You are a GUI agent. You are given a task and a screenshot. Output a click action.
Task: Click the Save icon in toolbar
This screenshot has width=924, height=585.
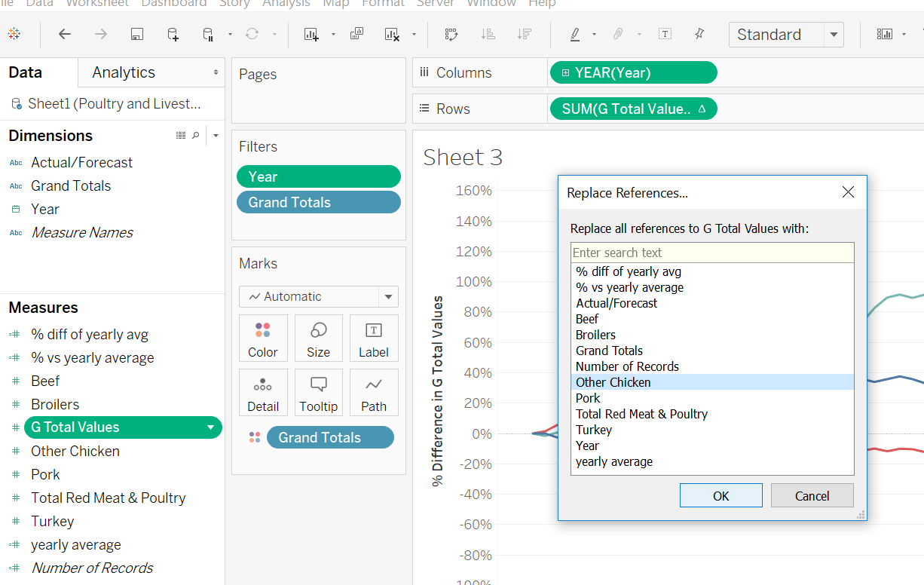click(136, 34)
